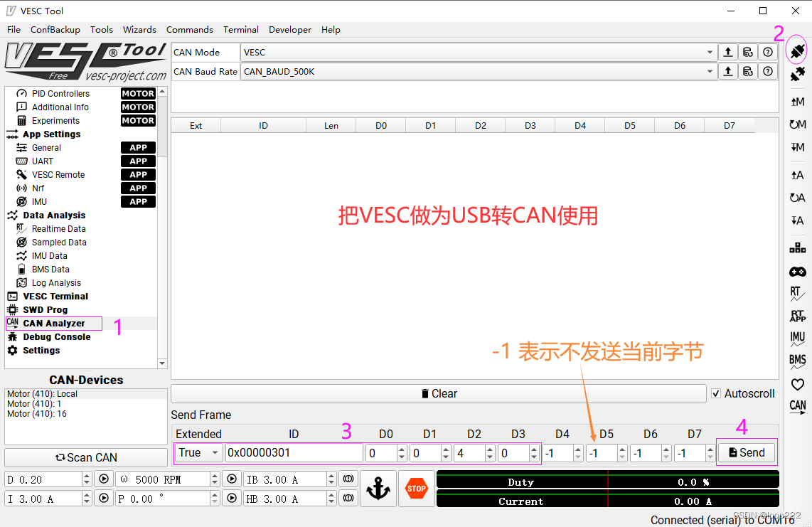Open help icon for CAN Mode

click(x=768, y=52)
